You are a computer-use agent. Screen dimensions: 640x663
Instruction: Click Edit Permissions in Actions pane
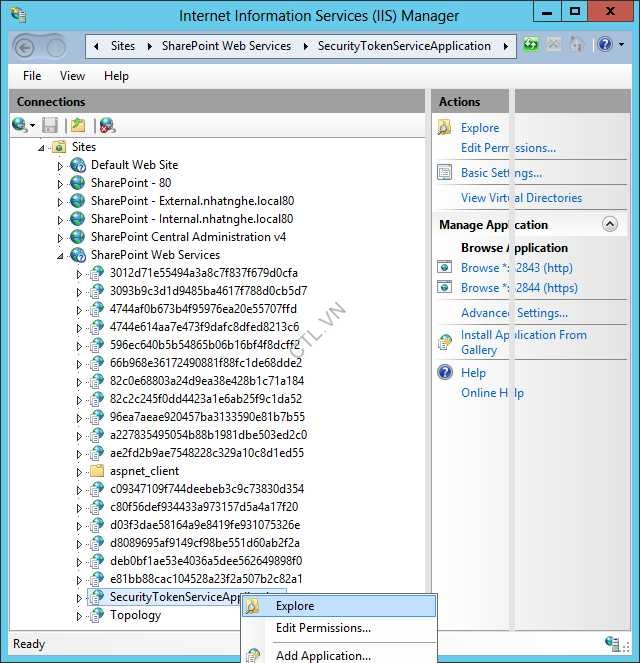509,148
